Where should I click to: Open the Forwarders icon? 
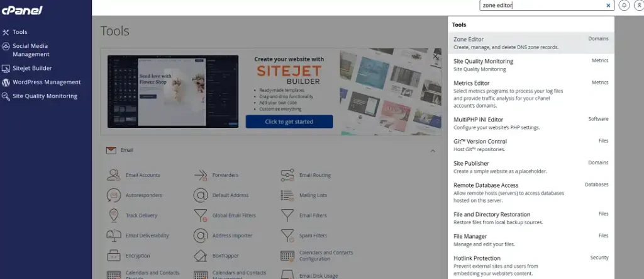(201, 175)
